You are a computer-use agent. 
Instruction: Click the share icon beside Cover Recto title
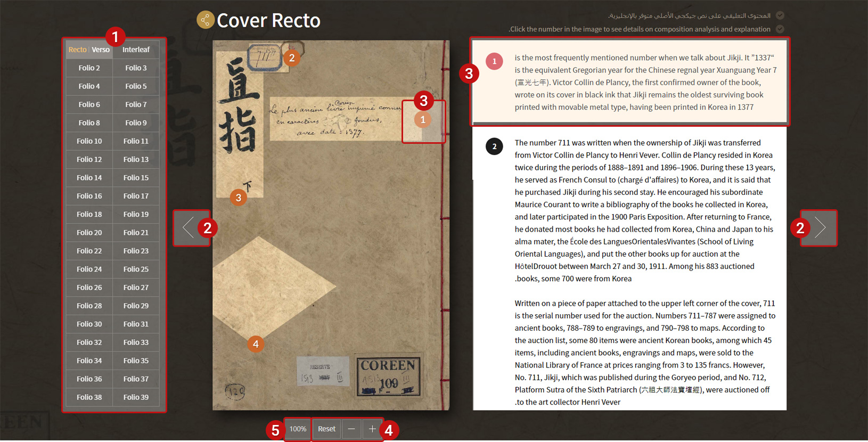(205, 20)
